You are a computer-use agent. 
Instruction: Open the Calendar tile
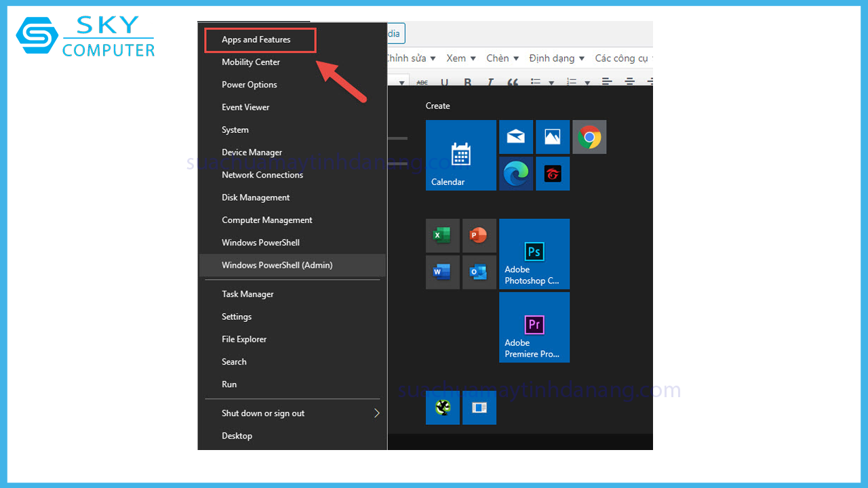(460, 155)
